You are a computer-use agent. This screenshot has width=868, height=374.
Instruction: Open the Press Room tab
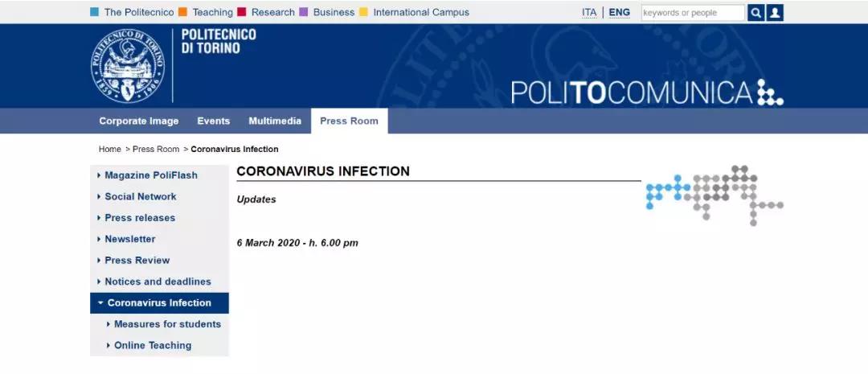click(x=350, y=121)
